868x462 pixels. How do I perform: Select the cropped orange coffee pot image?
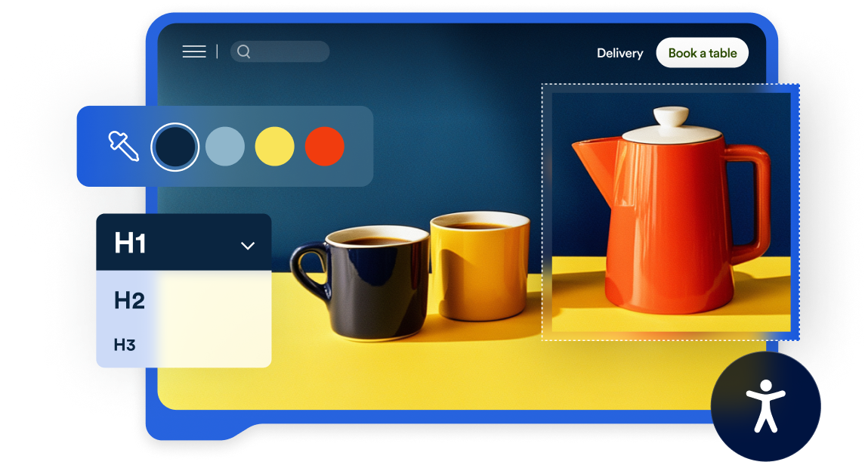pos(670,212)
